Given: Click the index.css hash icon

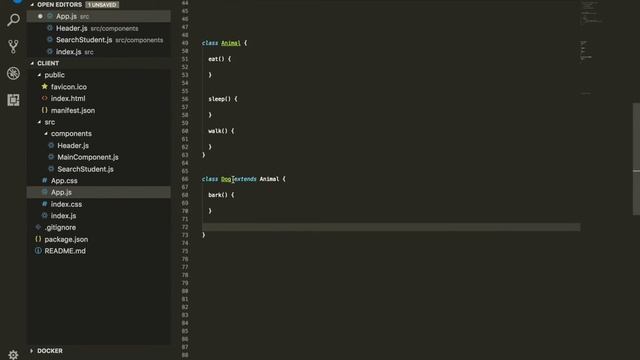Looking at the screenshot, I should point(44,204).
